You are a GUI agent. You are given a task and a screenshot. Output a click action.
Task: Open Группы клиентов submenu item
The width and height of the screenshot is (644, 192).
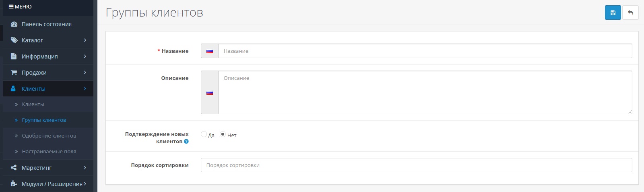click(x=44, y=120)
